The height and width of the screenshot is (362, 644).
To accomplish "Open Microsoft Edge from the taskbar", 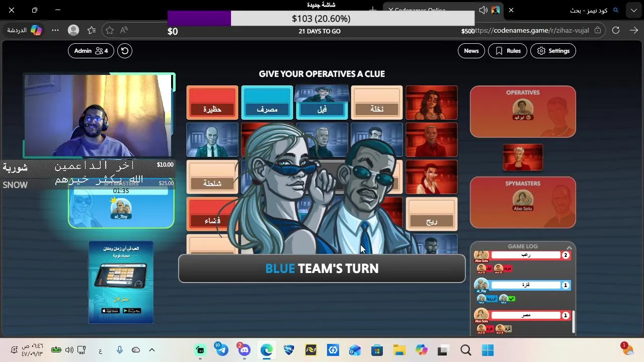I will pyautogui.click(x=266, y=350).
